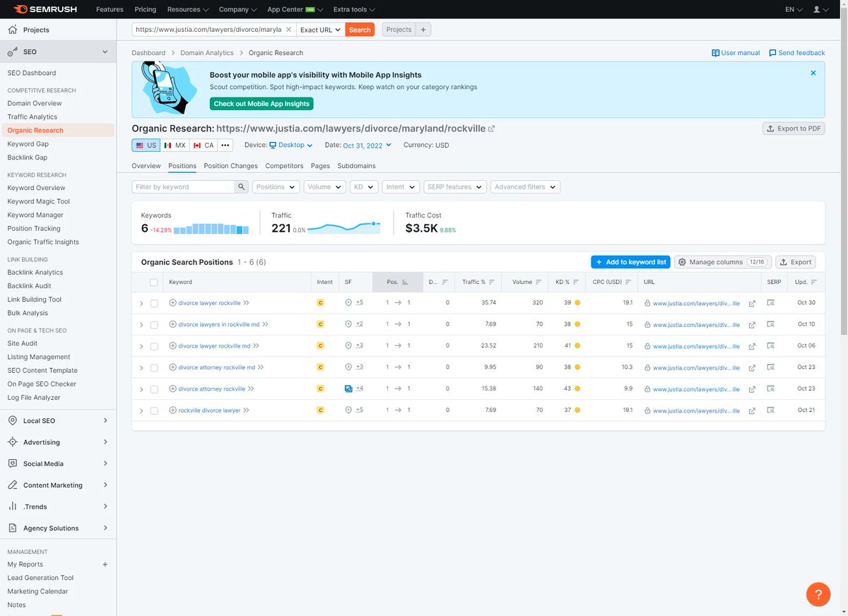Switch to the Pages tab
The height and width of the screenshot is (616, 848).
point(320,166)
